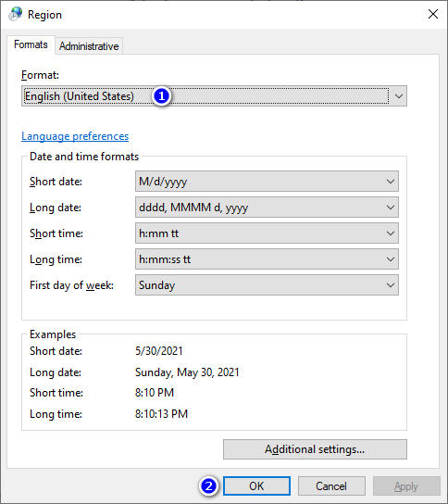Expand the Long time format dropdown
Image resolution: width=448 pixels, height=504 pixels.
(267, 259)
